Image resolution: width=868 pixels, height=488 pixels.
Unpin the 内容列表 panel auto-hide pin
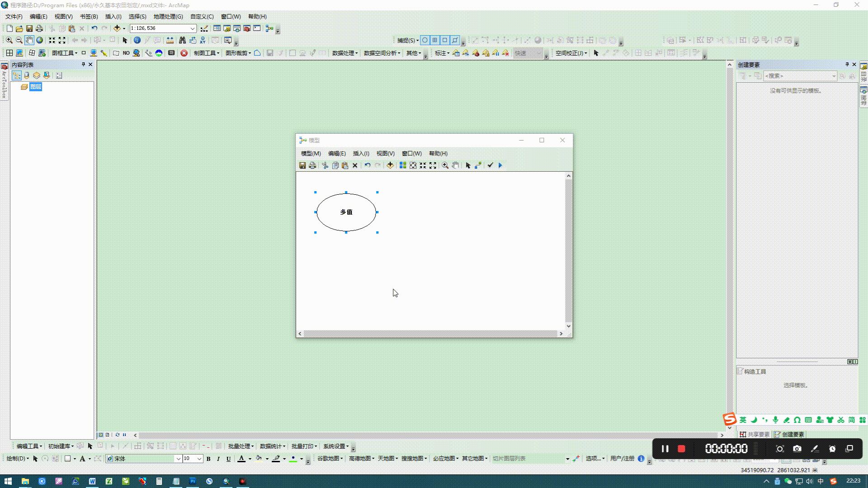(x=83, y=64)
